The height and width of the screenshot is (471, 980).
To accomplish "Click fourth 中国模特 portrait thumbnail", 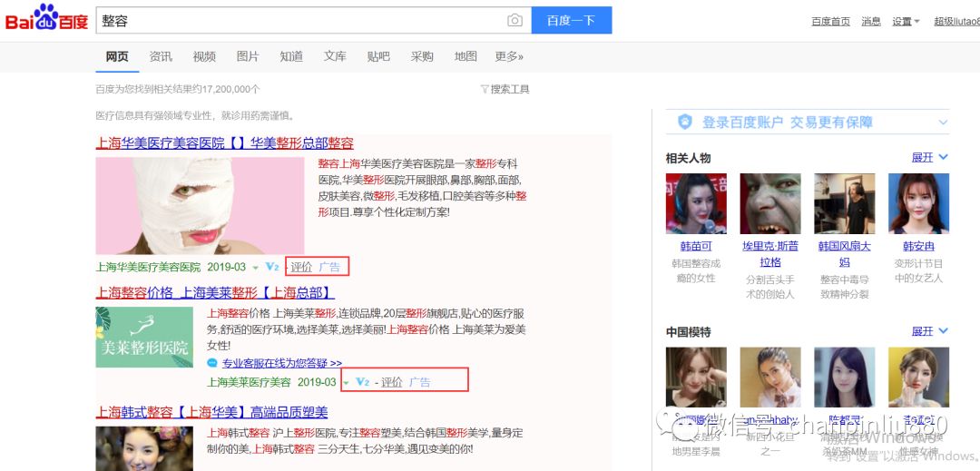I will 918,378.
